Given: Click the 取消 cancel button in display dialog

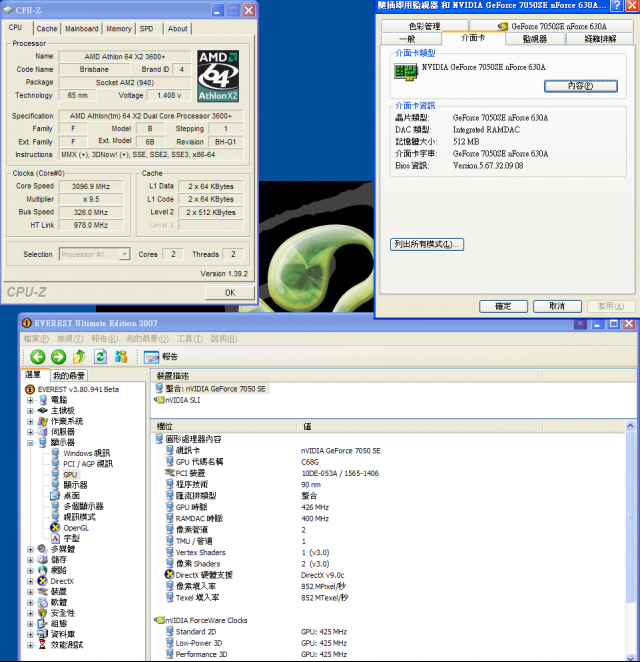Looking at the screenshot, I should (x=557, y=306).
